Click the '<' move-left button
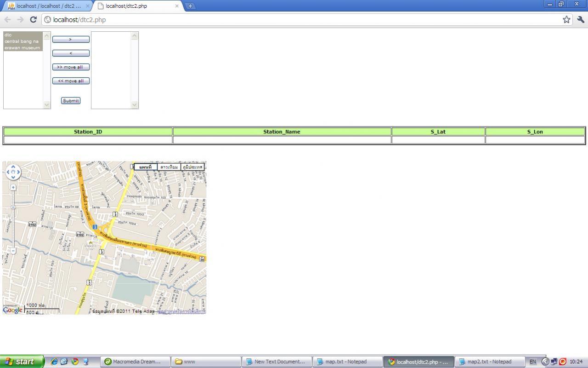Viewport: 588px width, 368px height. click(x=71, y=53)
